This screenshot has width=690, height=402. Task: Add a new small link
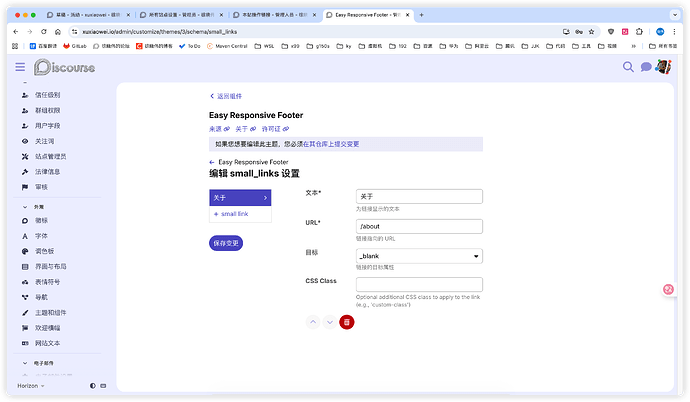(231, 214)
